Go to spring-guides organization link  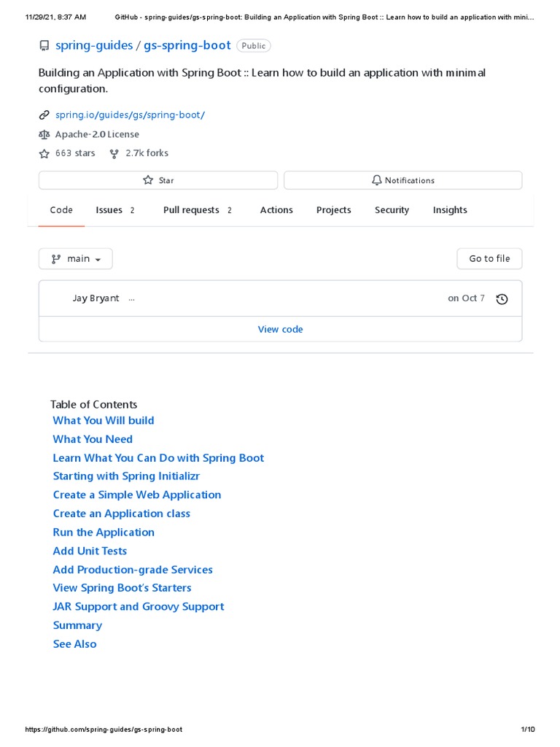click(94, 45)
